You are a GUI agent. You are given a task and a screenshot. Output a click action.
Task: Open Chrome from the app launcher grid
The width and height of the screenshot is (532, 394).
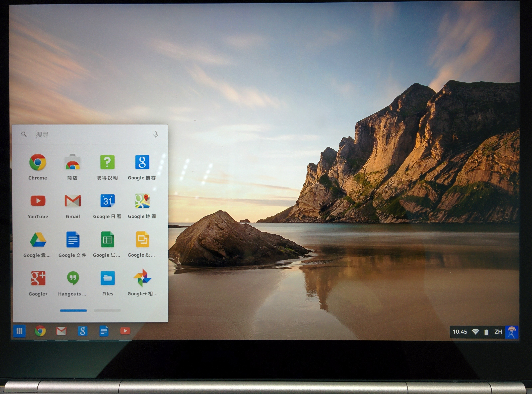(x=38, y=162)
